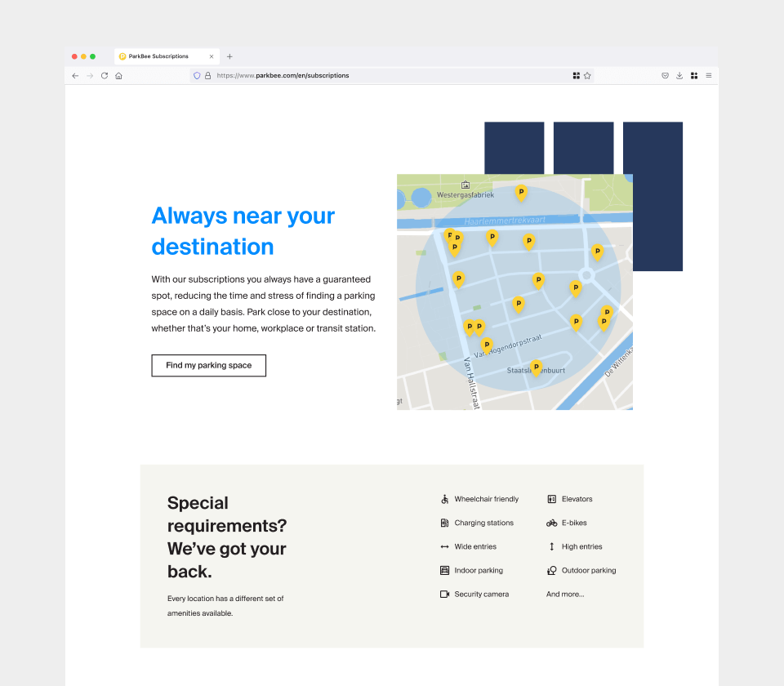Click the Save to Pocket icon
784x686 pixels.
click(x=665, y=75)
